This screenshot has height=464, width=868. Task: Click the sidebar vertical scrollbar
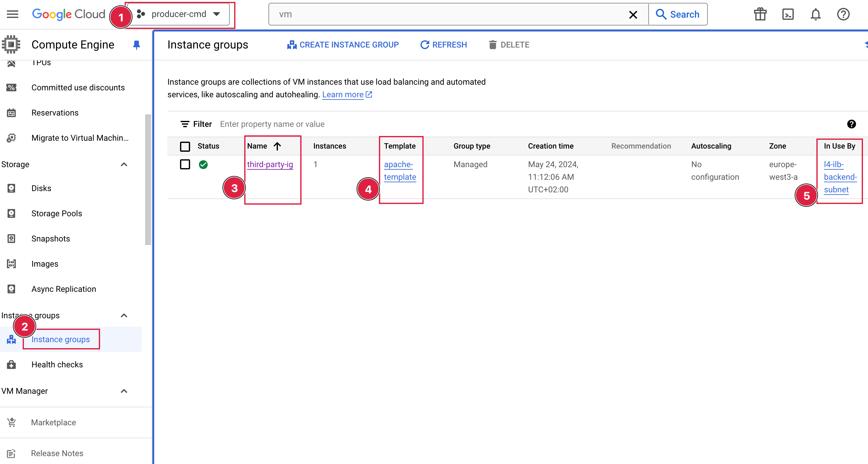click(148, 180)
